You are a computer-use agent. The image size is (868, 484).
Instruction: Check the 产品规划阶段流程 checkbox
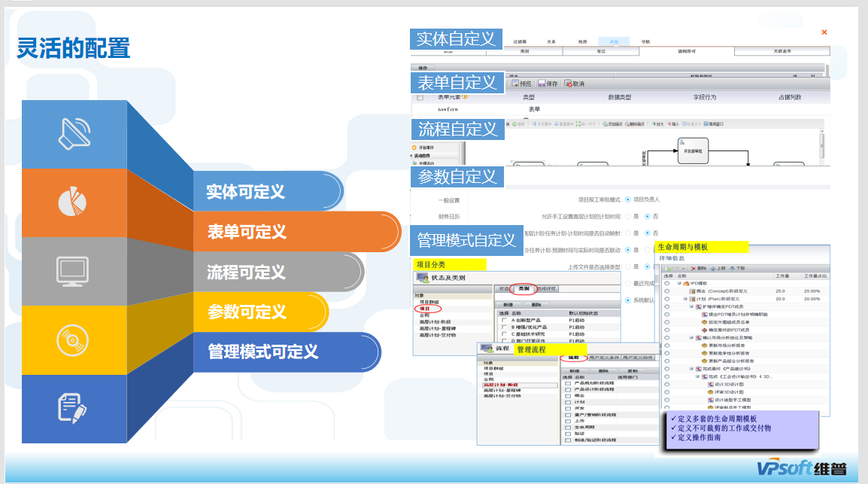point(568,382)
